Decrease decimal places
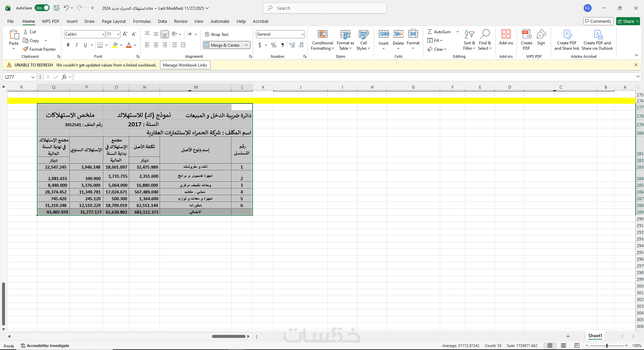The width and height of the screenshot is (644, 350). (301, 45)
